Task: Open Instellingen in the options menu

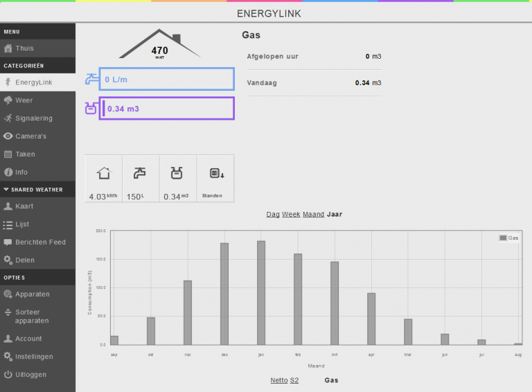Action: [34, 357]
